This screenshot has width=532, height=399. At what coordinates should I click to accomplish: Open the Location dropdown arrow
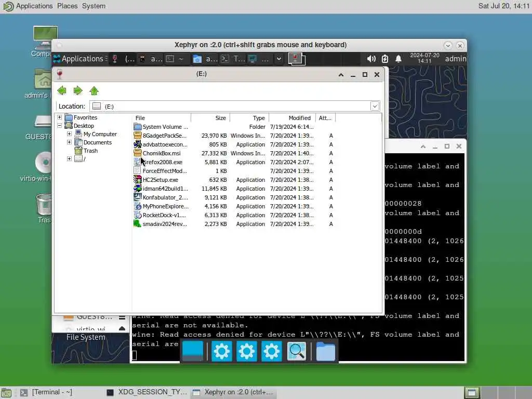(x=375, y=106)
